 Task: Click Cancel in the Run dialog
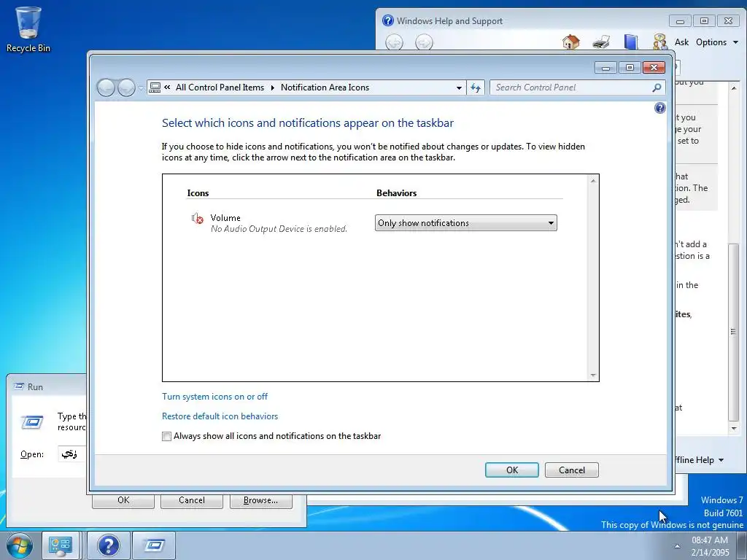[x=192, y=500]
